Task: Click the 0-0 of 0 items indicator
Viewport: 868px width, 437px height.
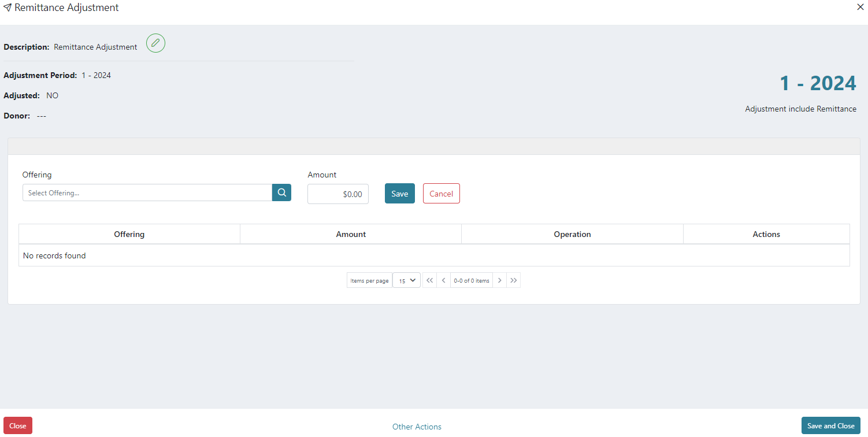Action: click(471, 280)
